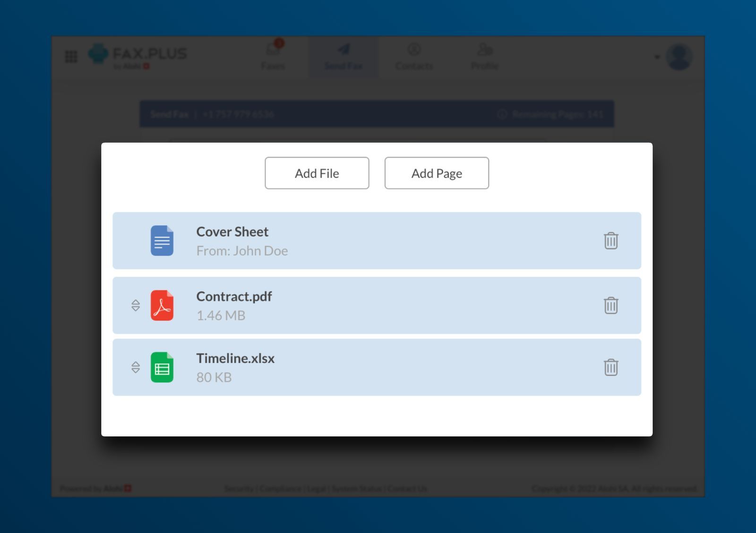This screenshot has width=756, height=533.
Task: Click the profile avatar picture
Action: tap(679, 57)
